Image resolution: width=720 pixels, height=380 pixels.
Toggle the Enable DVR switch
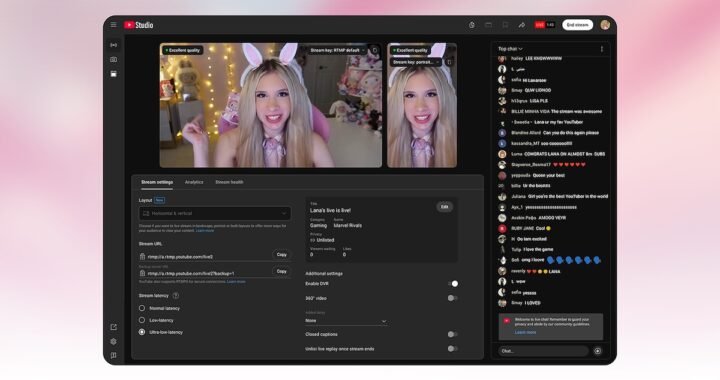(x=453, y=284)
